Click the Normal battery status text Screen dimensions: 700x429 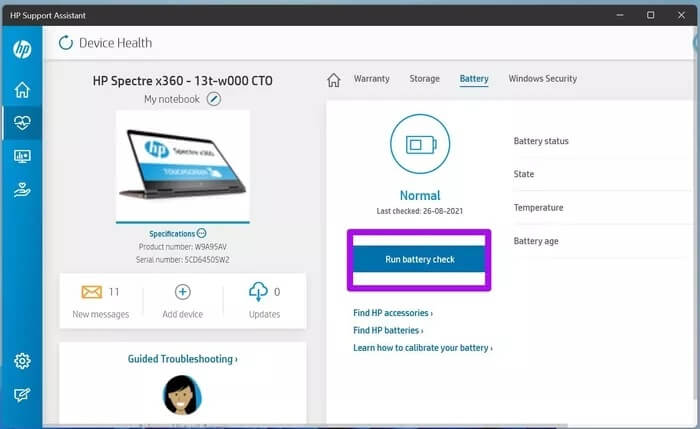click(x=420, y=196)
